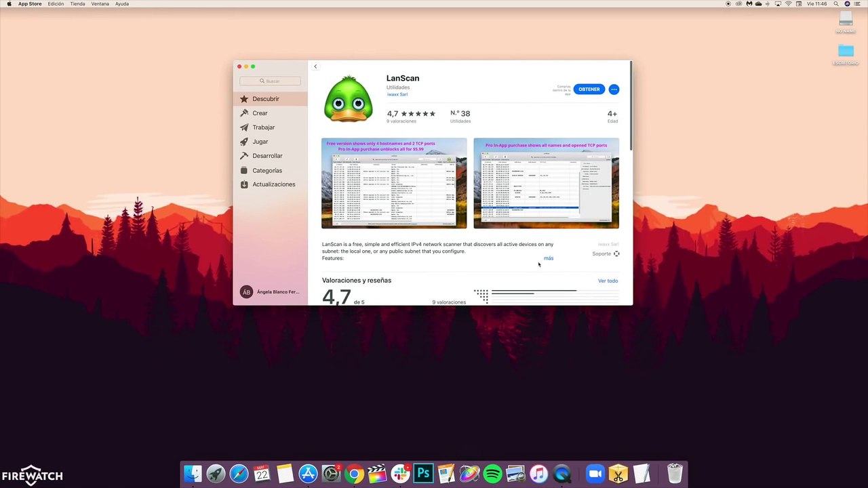The image size is (868, 488).
Task: Open Final Cut Pro in dock
Action: [377, 474]
